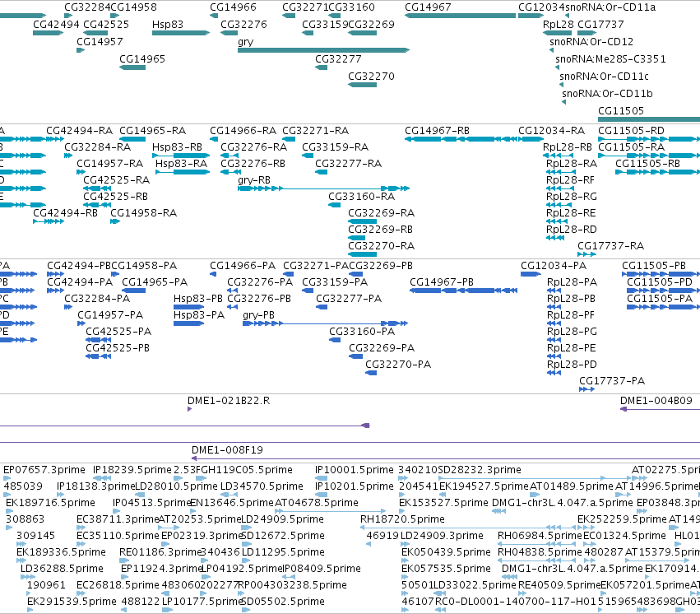Click the CG11505 gene bar
Viewport: 700px width, 614px height.
[x=649, y=119]
